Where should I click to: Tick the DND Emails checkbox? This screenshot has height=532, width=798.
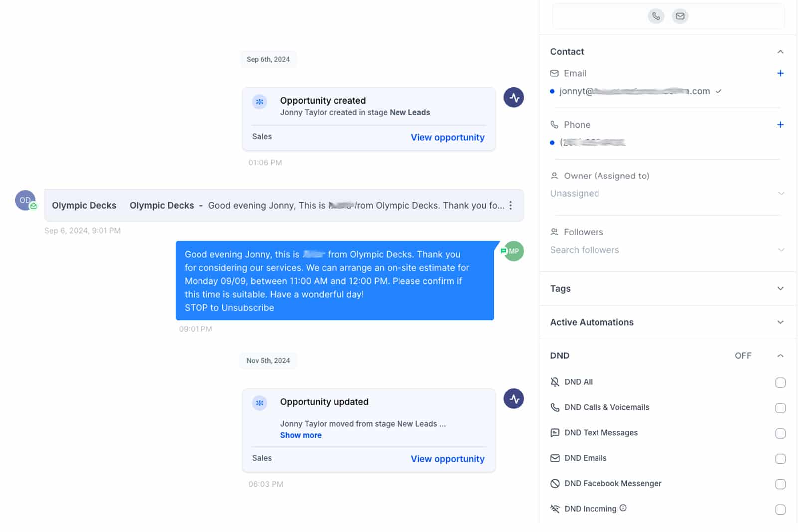point(780,459)
